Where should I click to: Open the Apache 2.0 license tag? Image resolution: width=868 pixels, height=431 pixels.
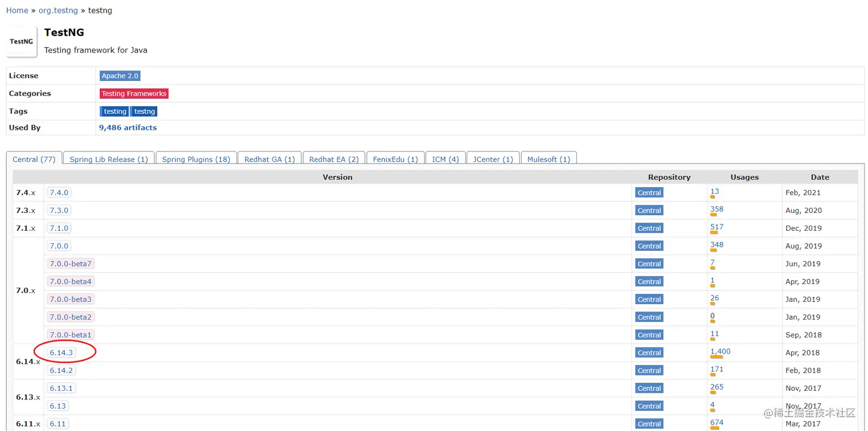click(120, 76)
